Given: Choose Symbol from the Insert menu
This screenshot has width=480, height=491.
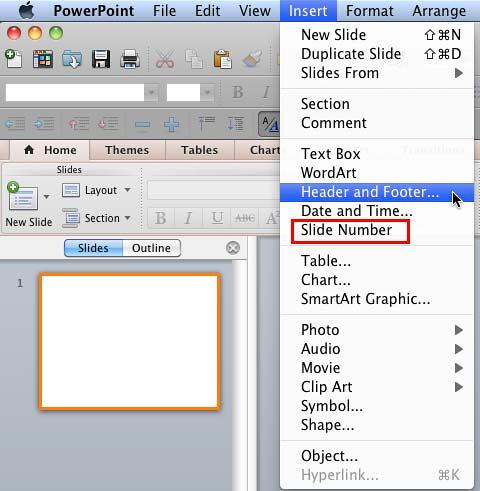Looking at the screenshot, I should [x=377, y=406].
